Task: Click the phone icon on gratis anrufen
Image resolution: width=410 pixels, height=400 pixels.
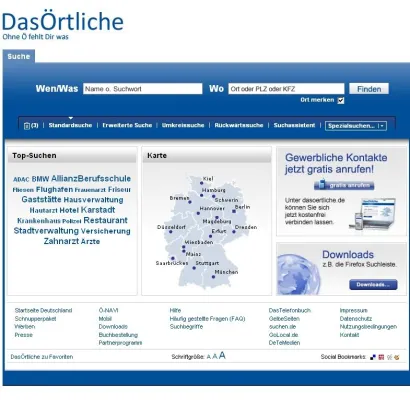Action: [322, 184]
